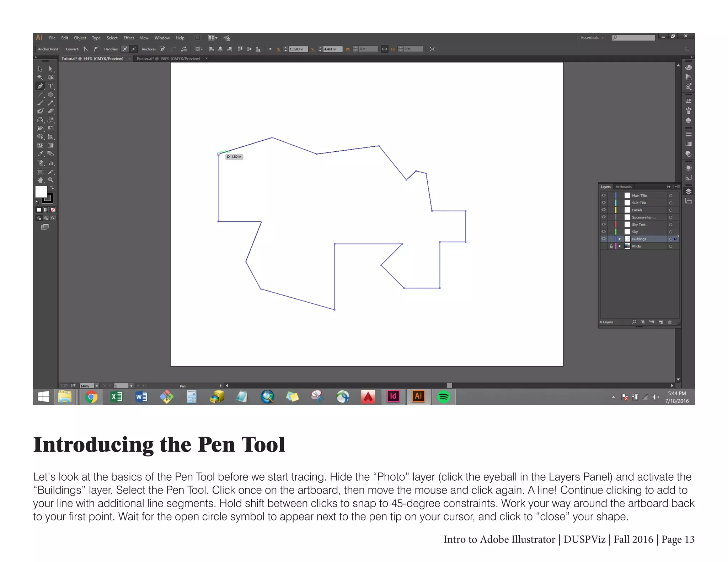The height and width of the screenshot is (562, 728).
Task: Open the Essentials workspace dropdown
Action: (592, 38)
